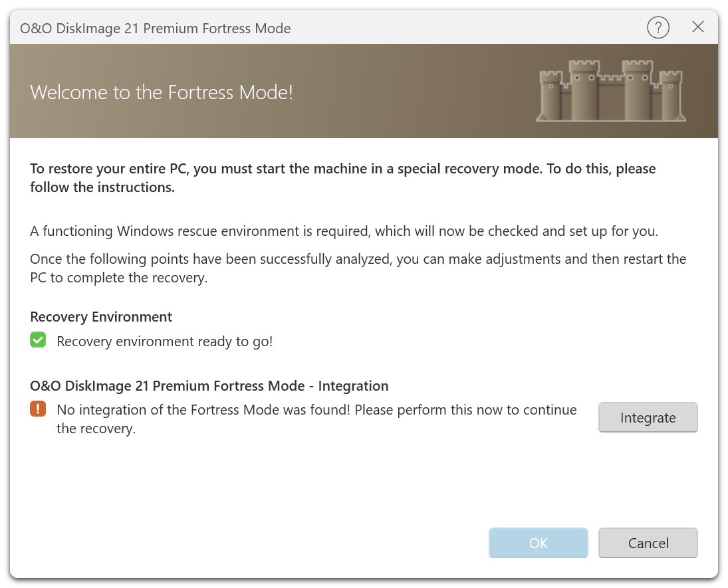The height and width of the screenshot is (588, 728).
Task: Click the bold 'To restore your entire PC' paragraph
Action: pos(342,178)
